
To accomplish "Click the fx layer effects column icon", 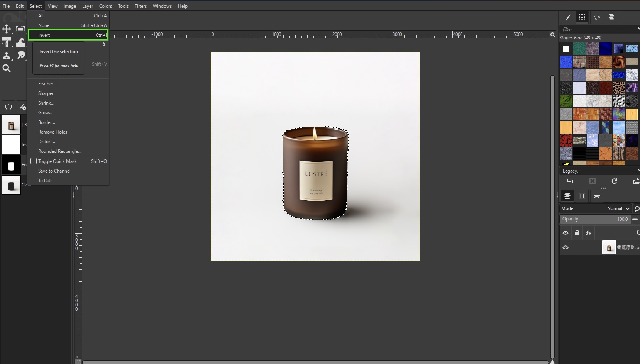I will (589, 233).
